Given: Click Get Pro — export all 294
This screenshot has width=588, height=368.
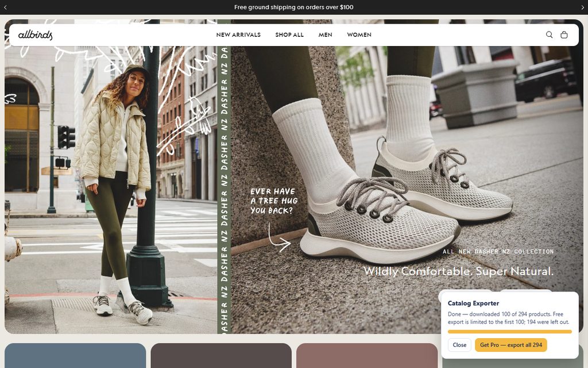Looking at the screenshot, I should 510,345.
